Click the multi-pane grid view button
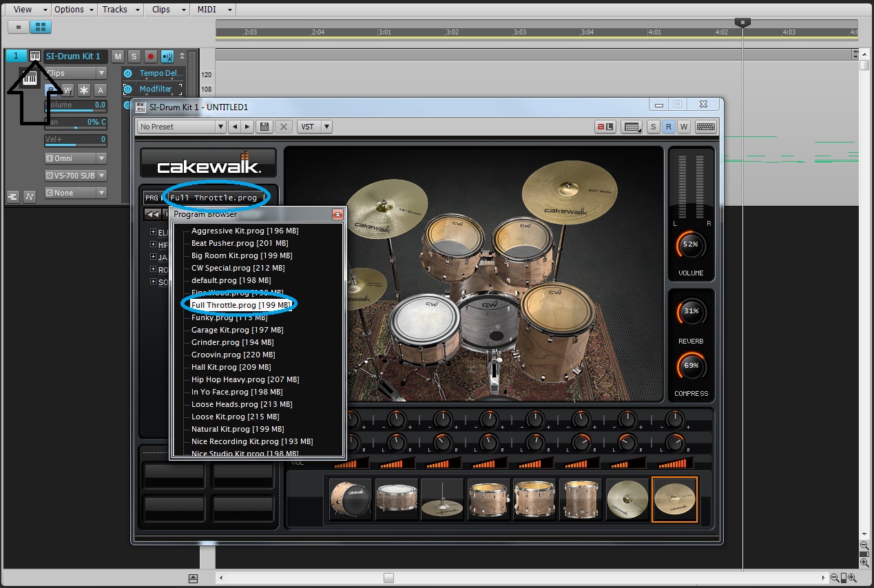The height and width of the screenshot is (588, 874). pyautogui.click(x=40, y=27)
